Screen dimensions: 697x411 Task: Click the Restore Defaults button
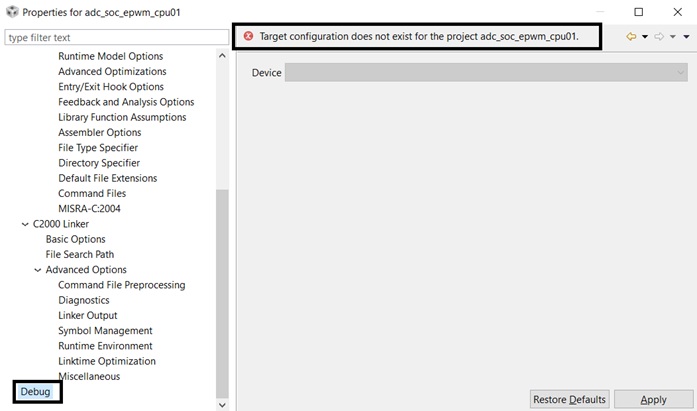click(x=569, y=399)
